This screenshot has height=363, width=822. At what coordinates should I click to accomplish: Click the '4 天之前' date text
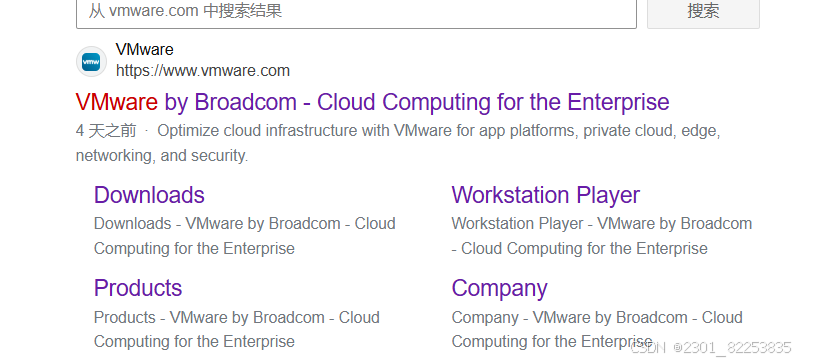point(106,131)
